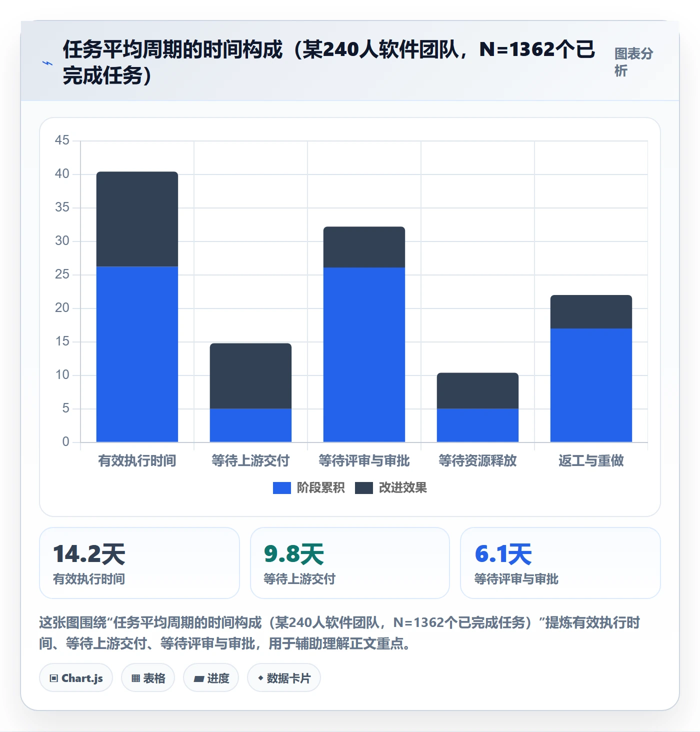
Task: Click the chart title starting 任务平均周期
Action: click(x=329, y=62)
